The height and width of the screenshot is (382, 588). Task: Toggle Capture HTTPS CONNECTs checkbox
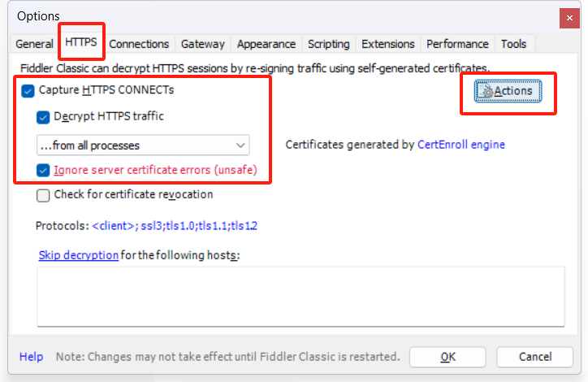[x=28, y=91]
